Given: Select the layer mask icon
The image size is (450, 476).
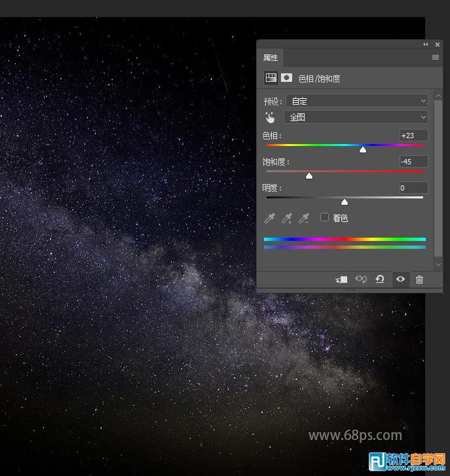Looking at the screenshot, I should click(287, 78).
